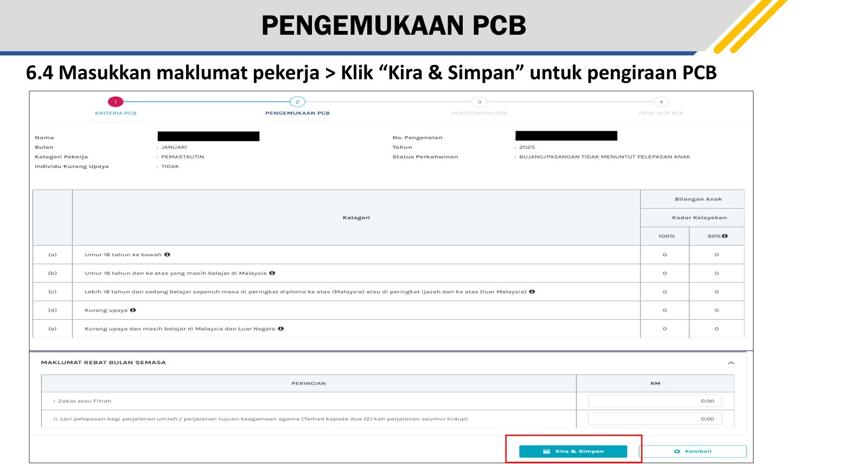868x464 pixels.
Task: Click the info icon beside the 50% column header
Action: [x=725, y=236]
